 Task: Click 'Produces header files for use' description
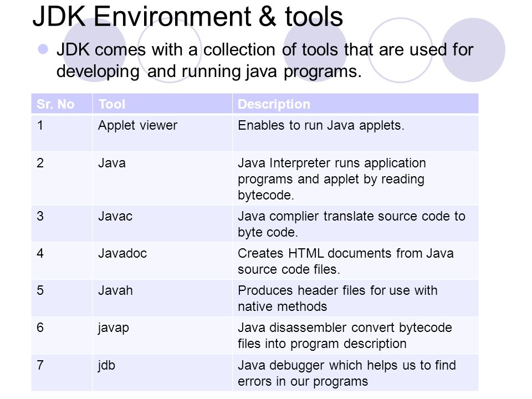[x=356, y=298]
